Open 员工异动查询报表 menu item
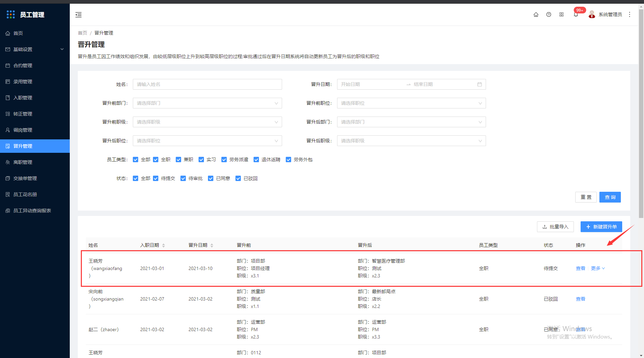Viewport: 644px width, 358px height. click(35, 211)
